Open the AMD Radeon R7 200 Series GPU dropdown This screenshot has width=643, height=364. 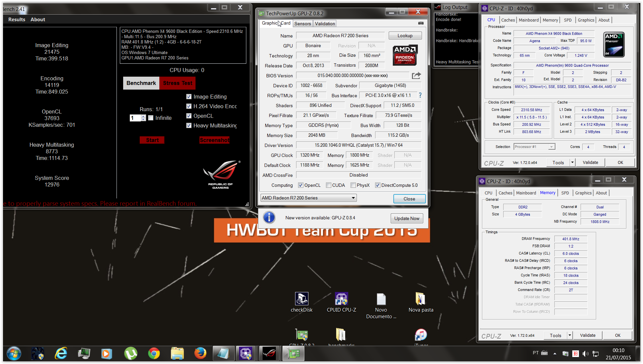coord(308,198)
